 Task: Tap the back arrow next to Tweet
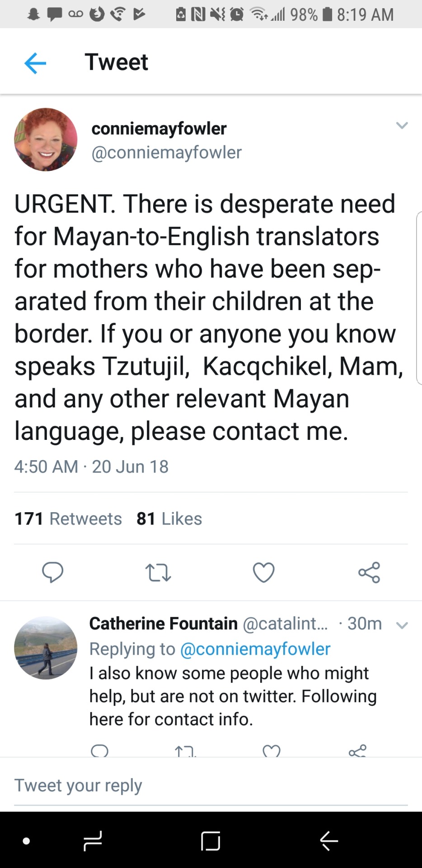click(35, 62)
